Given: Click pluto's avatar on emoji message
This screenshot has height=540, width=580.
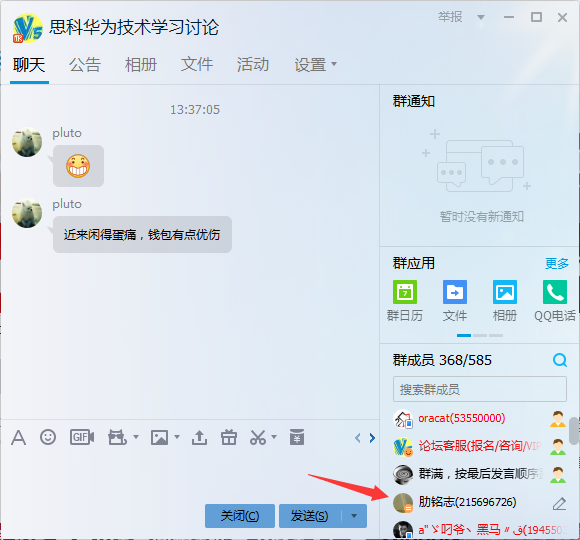Looking at the screenshot, I should pyautogui.click(x=27, y=142).
